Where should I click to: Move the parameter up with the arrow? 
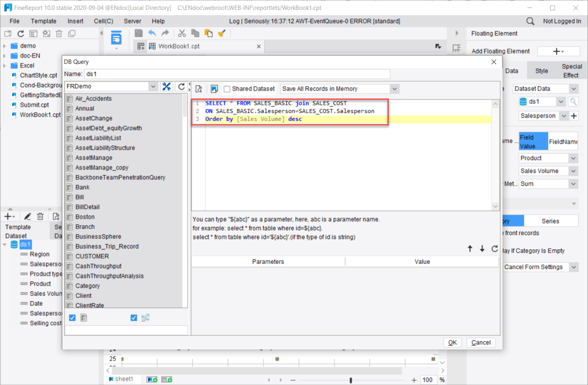470,249
